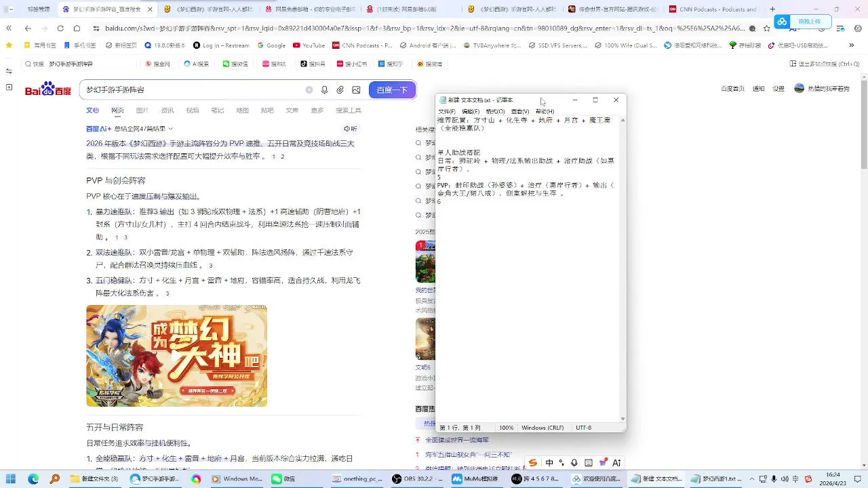This screenshot has height=488, width=868.
Task: Switch to the 资讯 search tab
Action: coord(167,110)
